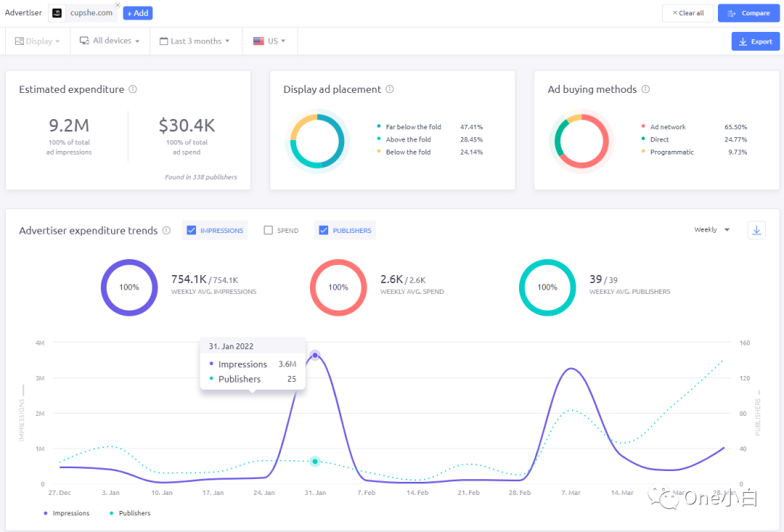Click the chart download icon next to Weekly
This screenshot has height=532, width=784.
756,229
